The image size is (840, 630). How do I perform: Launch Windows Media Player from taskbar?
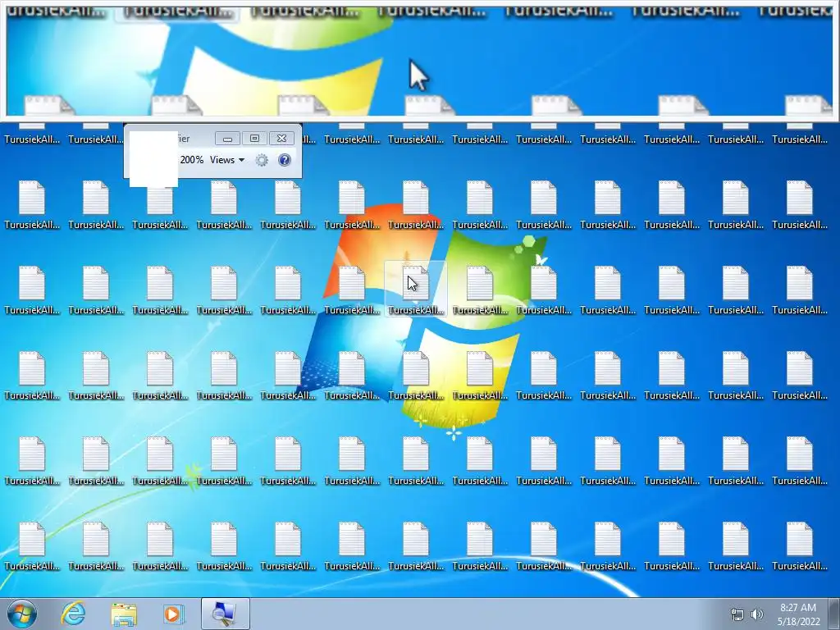(174, 614)
